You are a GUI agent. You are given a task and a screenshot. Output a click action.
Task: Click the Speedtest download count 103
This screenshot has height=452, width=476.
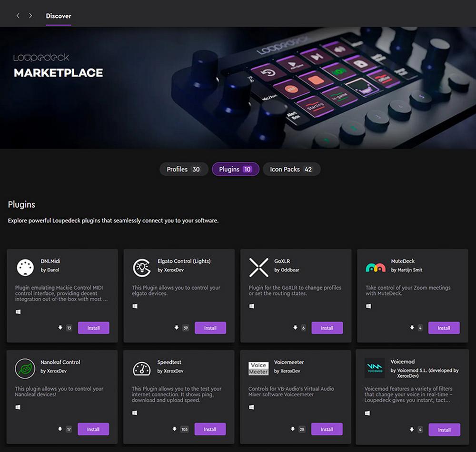point(185,429)
